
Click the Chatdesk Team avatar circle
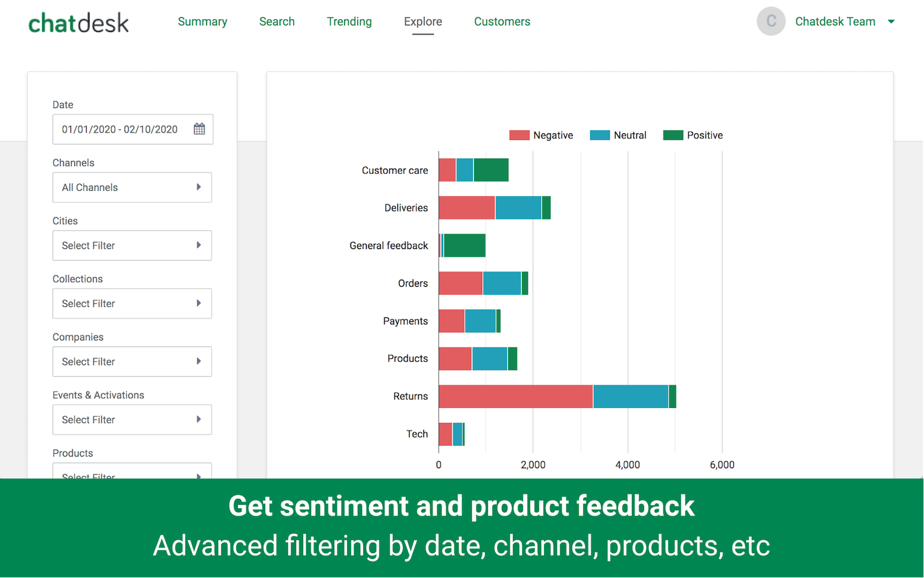pyautogui.click(x=771, y=21)
